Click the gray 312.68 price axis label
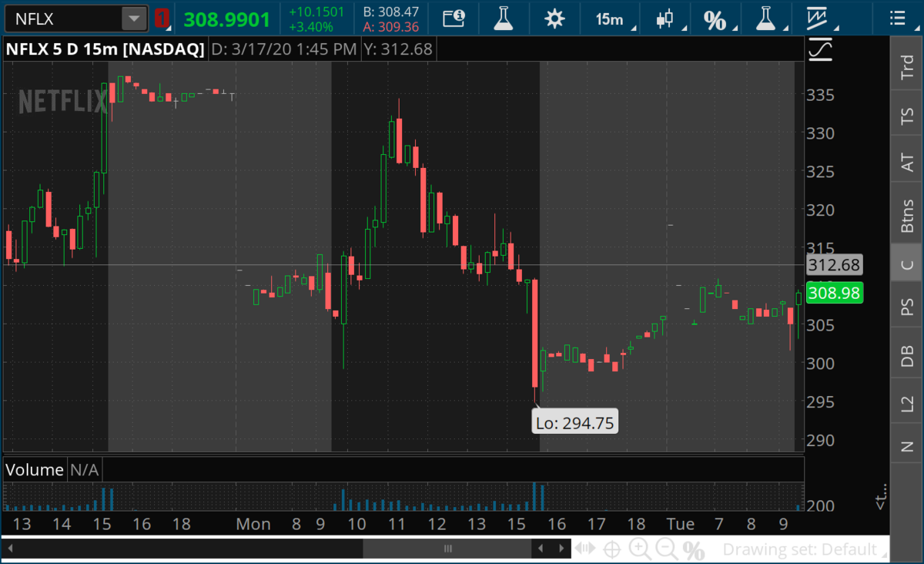The image size is (924, 564). [x=834, y=266]
